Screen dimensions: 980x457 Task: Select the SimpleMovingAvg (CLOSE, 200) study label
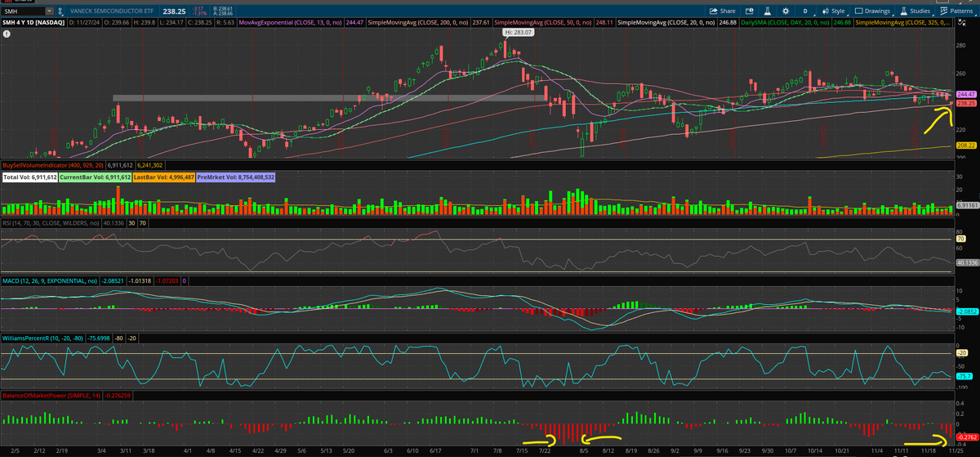(x=420, y=25)
